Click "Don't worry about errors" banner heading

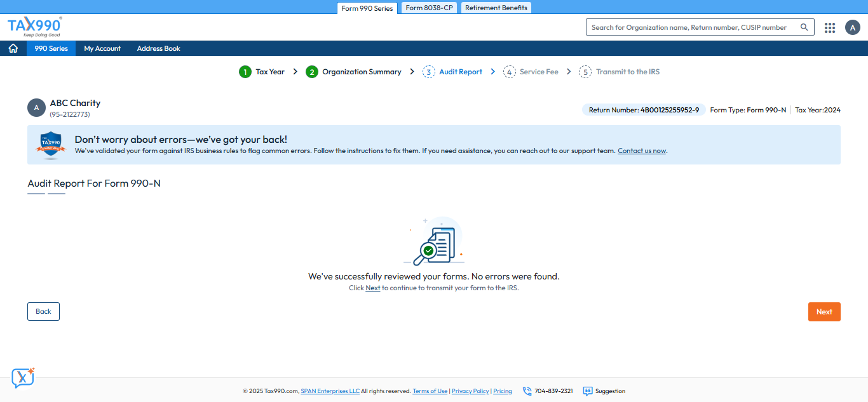tap(180, 140)
